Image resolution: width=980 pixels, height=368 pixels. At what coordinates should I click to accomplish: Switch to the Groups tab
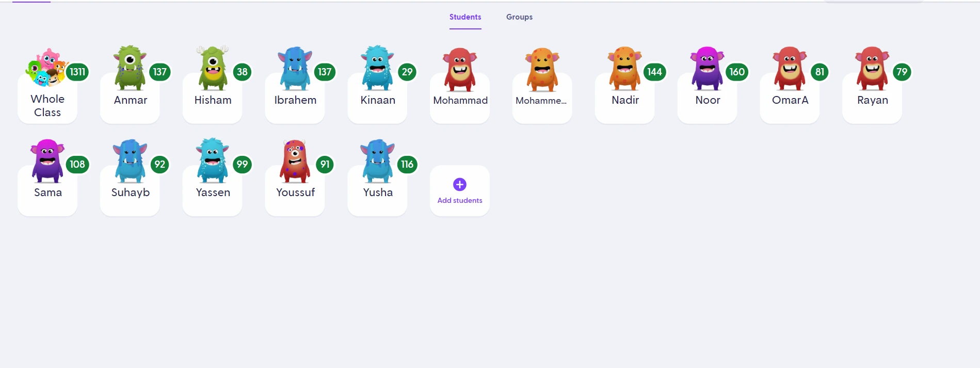(519, 17)
